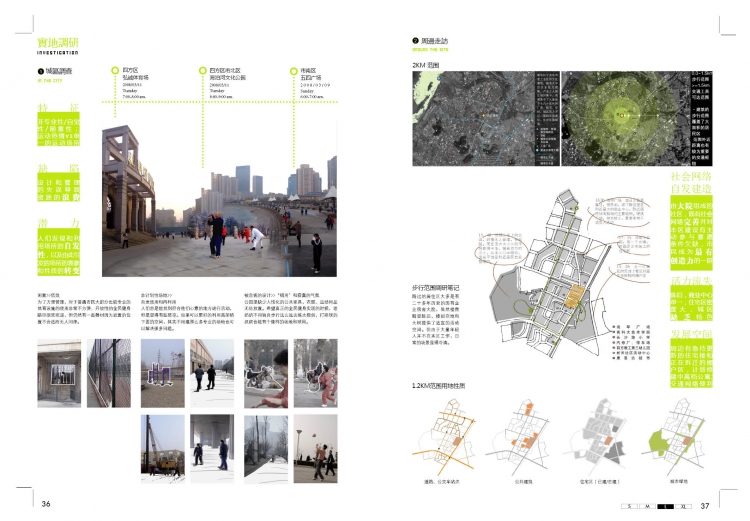750x521 pixels.
Task: Click the green '潜力' text box
Action: 59,252
